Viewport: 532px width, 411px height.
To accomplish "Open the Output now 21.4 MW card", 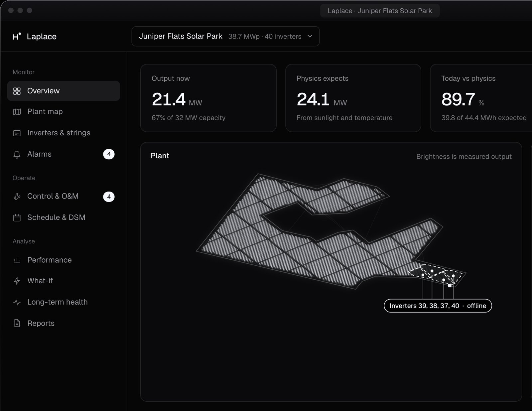I will point(208,98).
